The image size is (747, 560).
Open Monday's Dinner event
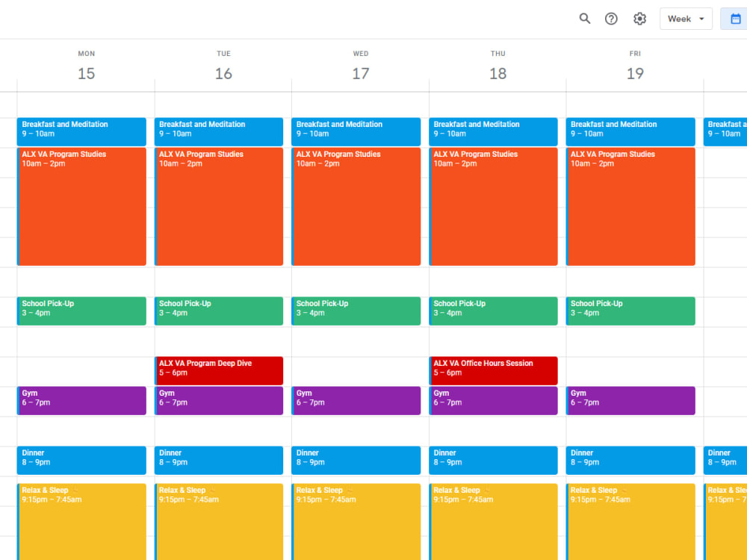click(81, 460)
